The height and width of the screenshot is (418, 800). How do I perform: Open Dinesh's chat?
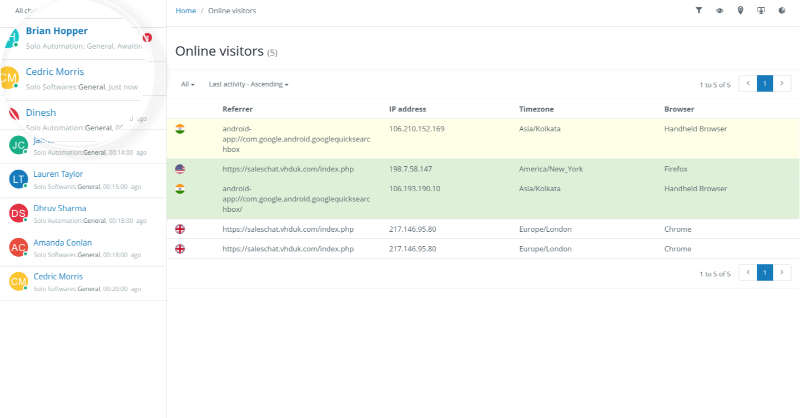tap(41, 113)
